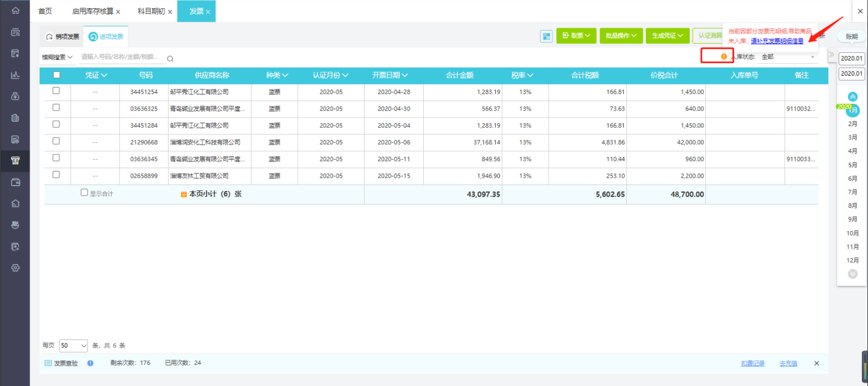Switch to the 启用库存核算 tab

pos(92,11)
